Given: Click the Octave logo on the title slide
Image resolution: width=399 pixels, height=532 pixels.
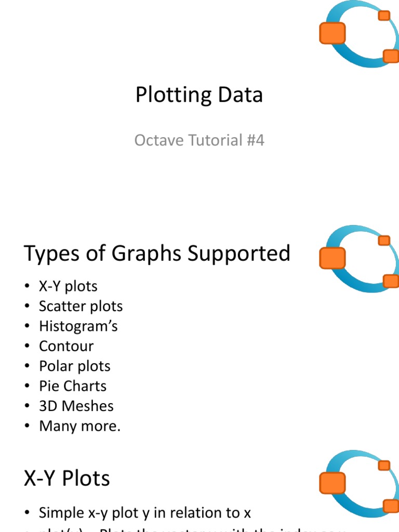Looking at the screenshot, I should point(358,35).
